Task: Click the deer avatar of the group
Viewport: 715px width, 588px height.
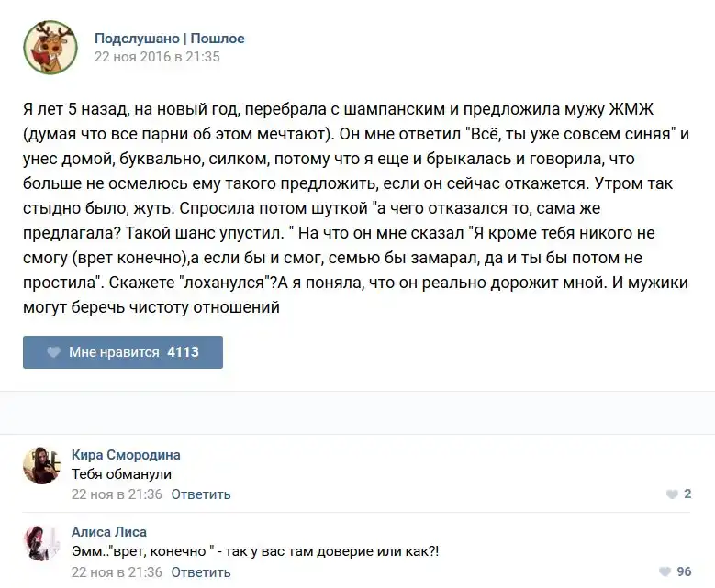Action: 50,47
